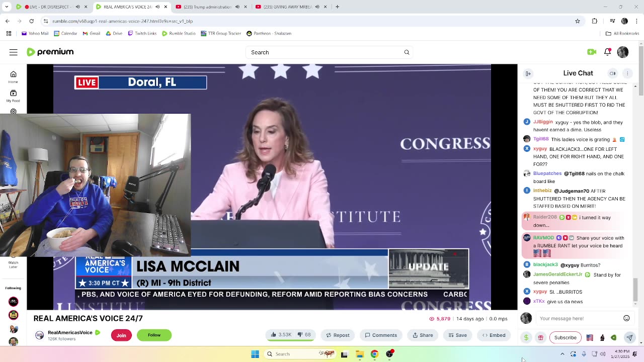Open the Chrome three-dot menu
The height and width of the screenshot is (362, 644).
coord(636,21)
